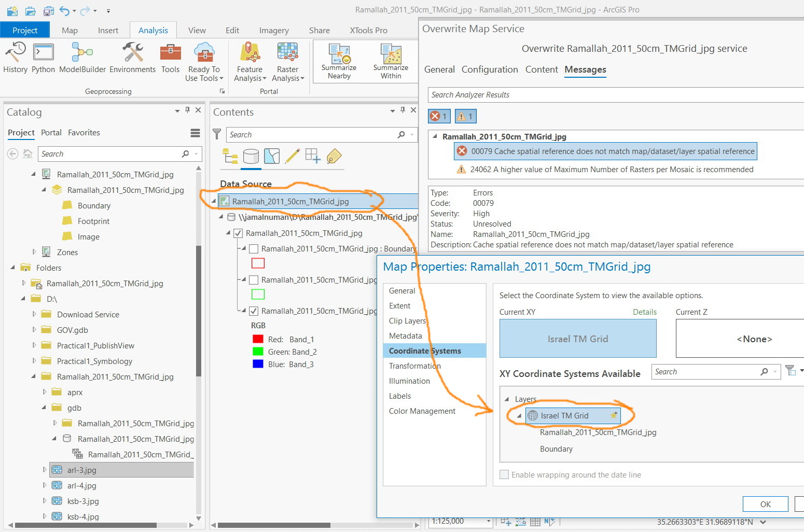Select Israel TM Grid Current XY box

(578, 339)
